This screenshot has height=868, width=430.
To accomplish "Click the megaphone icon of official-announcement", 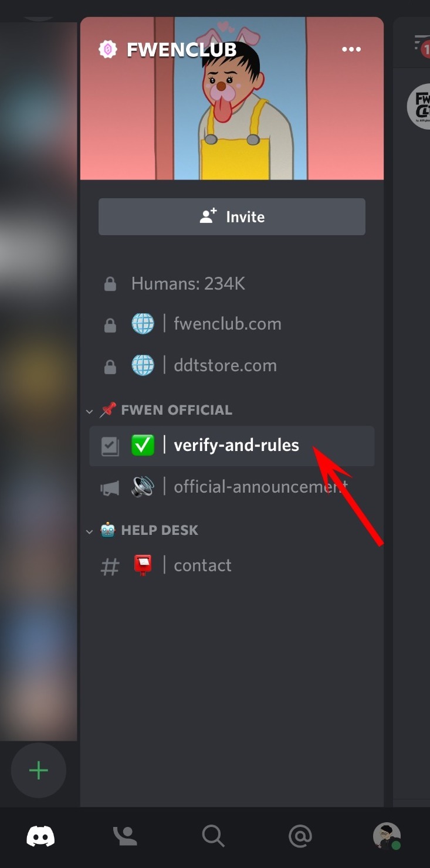I will click(110, 487).
